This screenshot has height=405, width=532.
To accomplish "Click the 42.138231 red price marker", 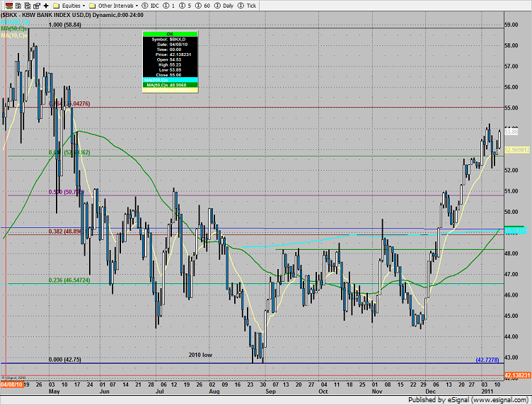I will pyautogui.click(x=518, y=375).
